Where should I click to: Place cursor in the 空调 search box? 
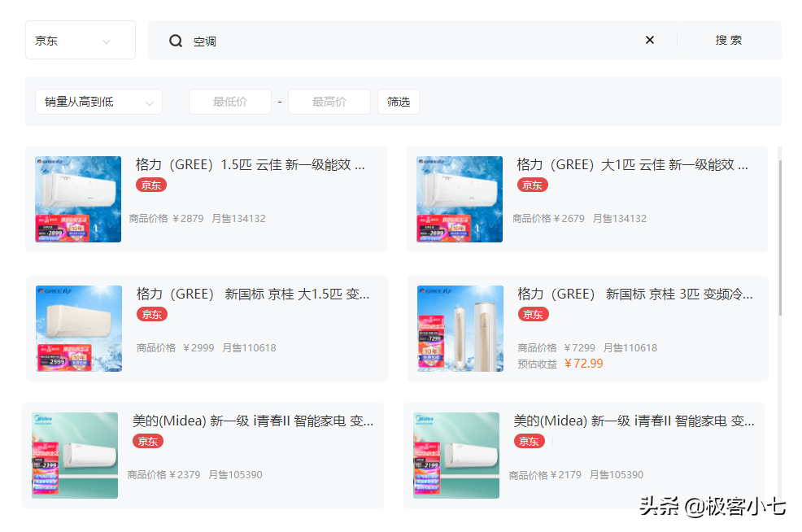pyautogui.click(x=366, y=40)
